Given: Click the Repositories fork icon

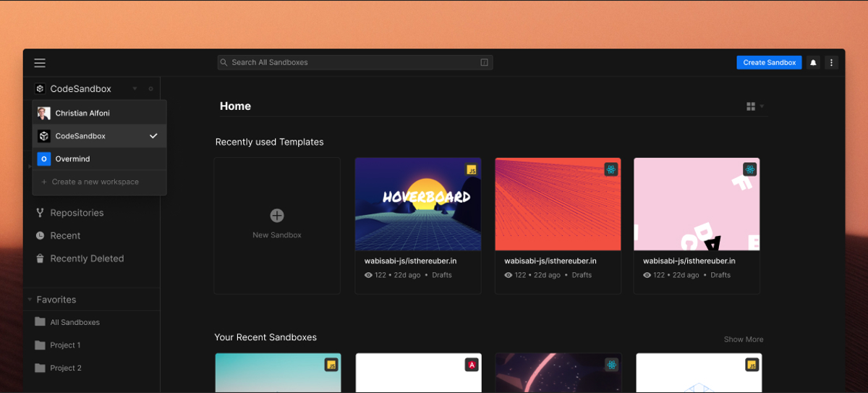Looking at the screenshot, I should [x=40, y=213].
